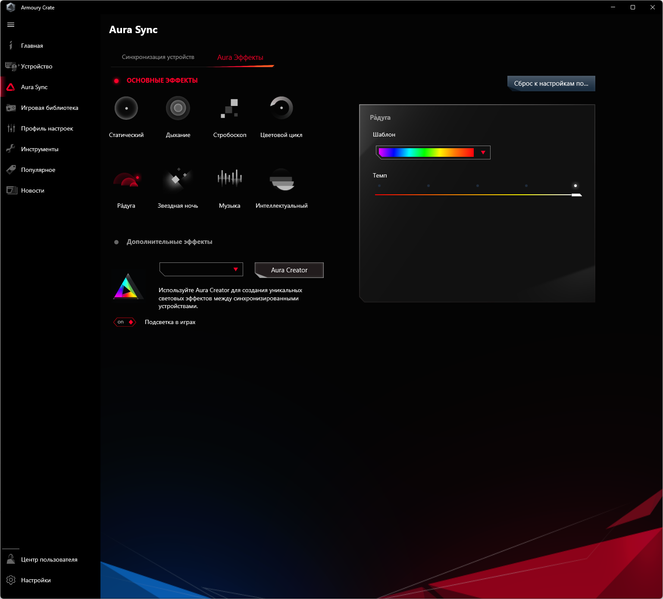
Task: Pick the Music (Музыка) effect icon
Action: tap(230, 178)
